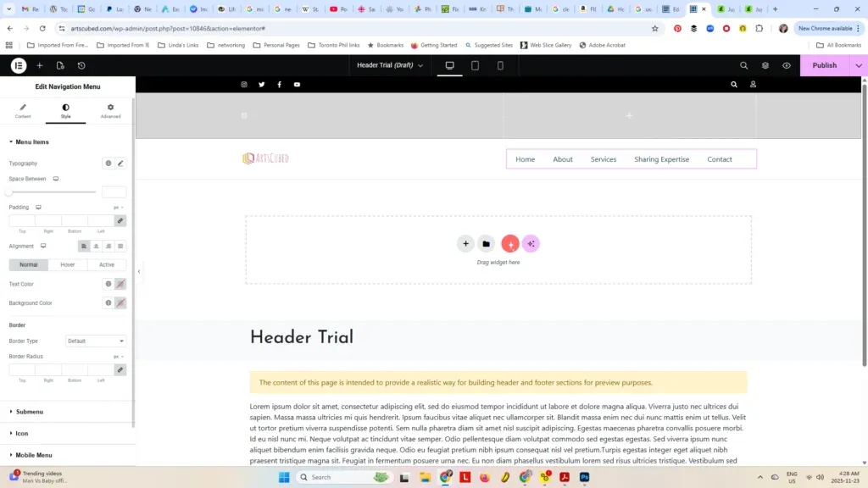This screenshot has width=868, height=488.
Task: Open the Border Type dropdown
Action: 96,341
